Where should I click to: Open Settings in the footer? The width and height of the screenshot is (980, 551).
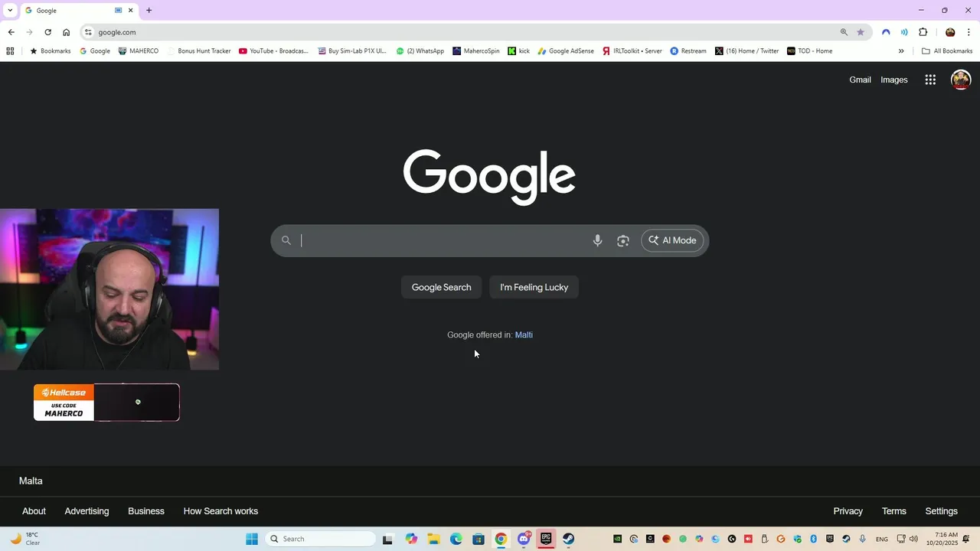pyautogui.click(x=941, y=511)
